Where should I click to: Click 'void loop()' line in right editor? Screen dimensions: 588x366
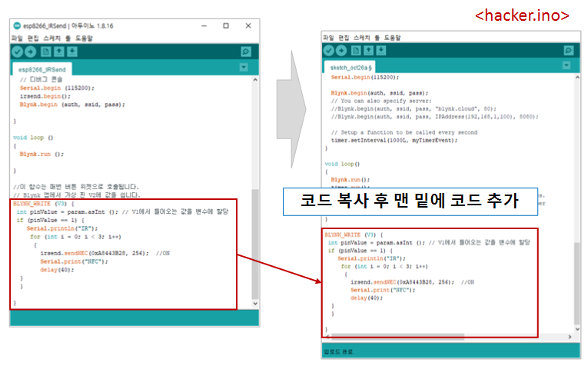(342, 164)
